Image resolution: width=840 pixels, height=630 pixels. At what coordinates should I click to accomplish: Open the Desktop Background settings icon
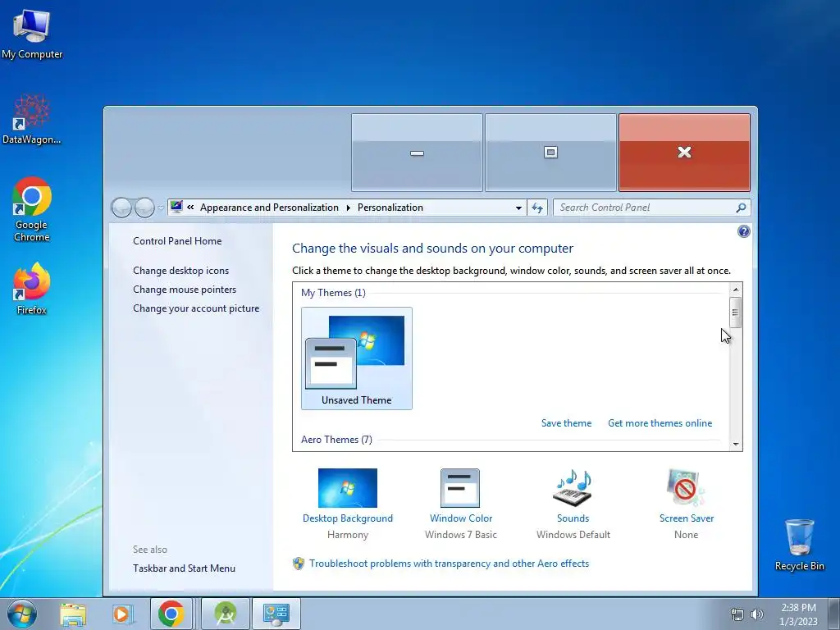tap(347, 487)
